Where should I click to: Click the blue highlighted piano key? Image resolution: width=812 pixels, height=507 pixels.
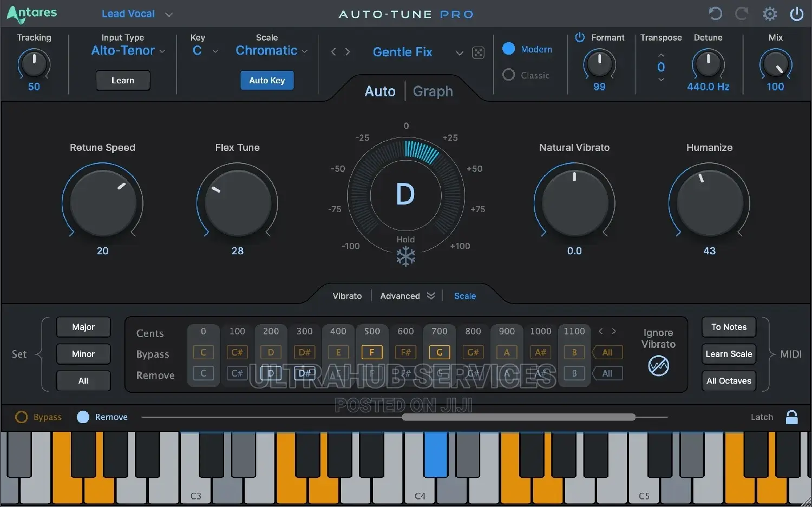tap(436, 455)
